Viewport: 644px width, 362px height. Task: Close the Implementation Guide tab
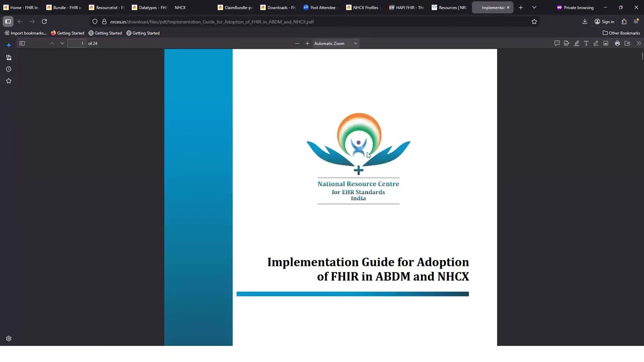coord(508,8)
